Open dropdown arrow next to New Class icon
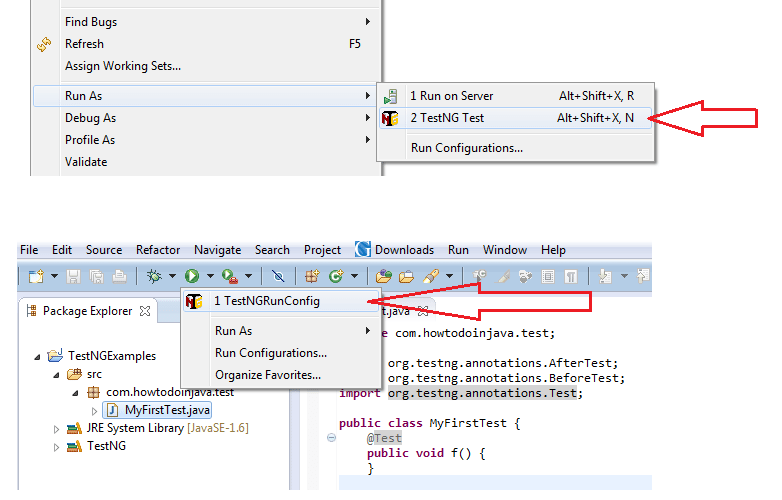782x500 pixels. point(354,276)
